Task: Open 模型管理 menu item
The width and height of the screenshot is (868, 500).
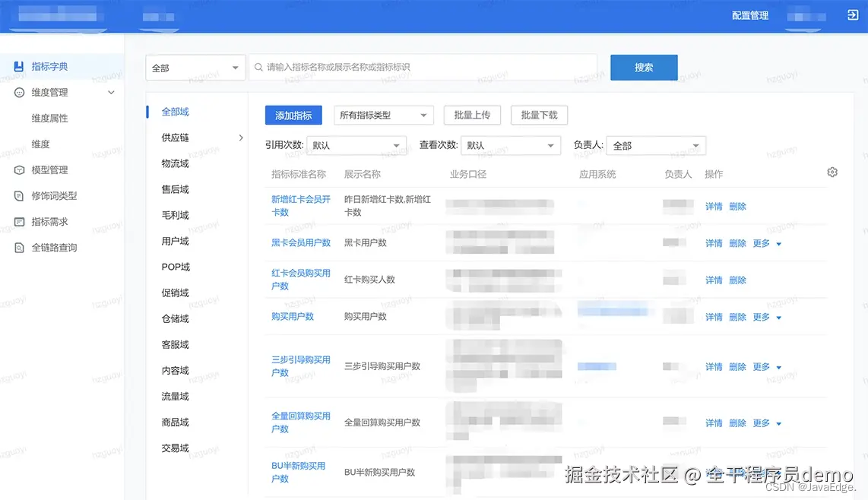Action: tap(50, 170)
